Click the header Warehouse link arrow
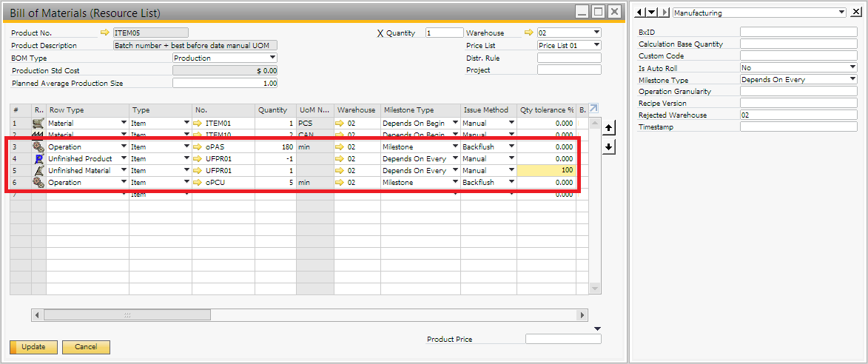868x364 pixels. point(528,33)
